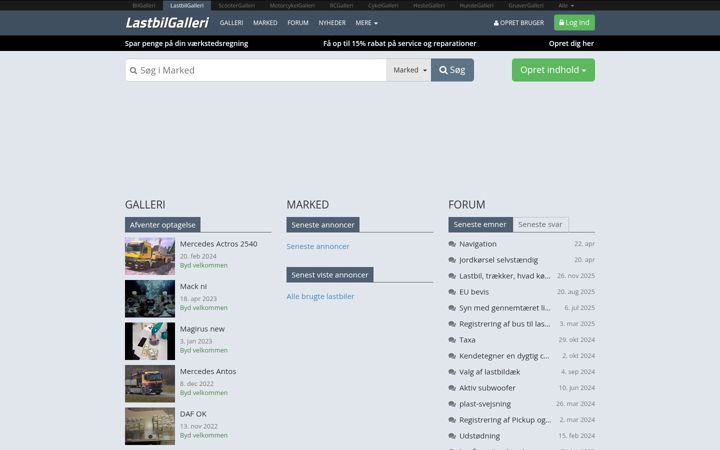Click the chat icon beside Taxa
Screen dimensions: 720x450
click(x=452, y=340)
